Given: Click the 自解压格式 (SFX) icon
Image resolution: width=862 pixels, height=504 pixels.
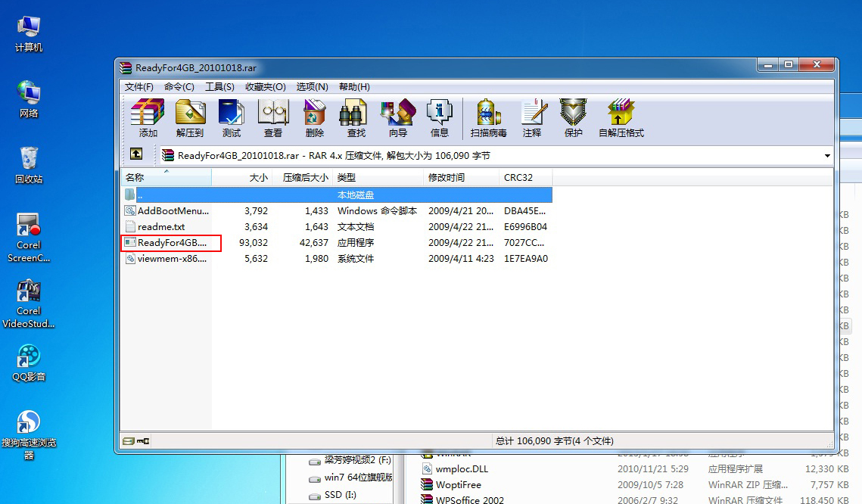Looking at the screenshot, I should pyautogui.click(x=621, y=114).
